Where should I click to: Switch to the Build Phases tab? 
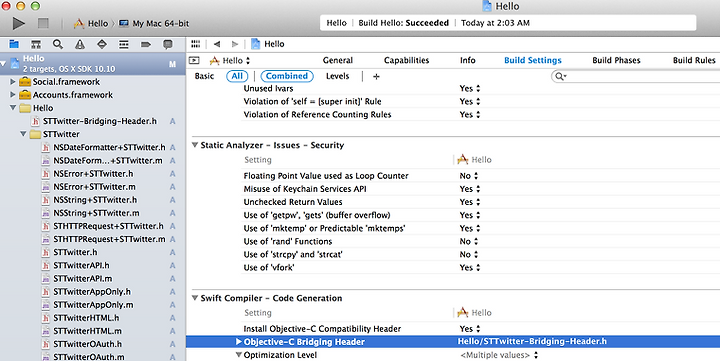(x=616, y=60)
